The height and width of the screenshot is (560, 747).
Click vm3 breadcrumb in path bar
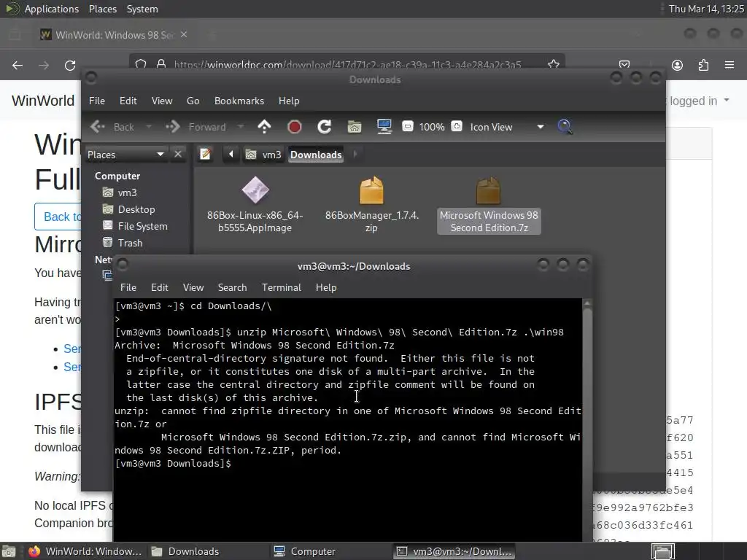click(263, 155)
